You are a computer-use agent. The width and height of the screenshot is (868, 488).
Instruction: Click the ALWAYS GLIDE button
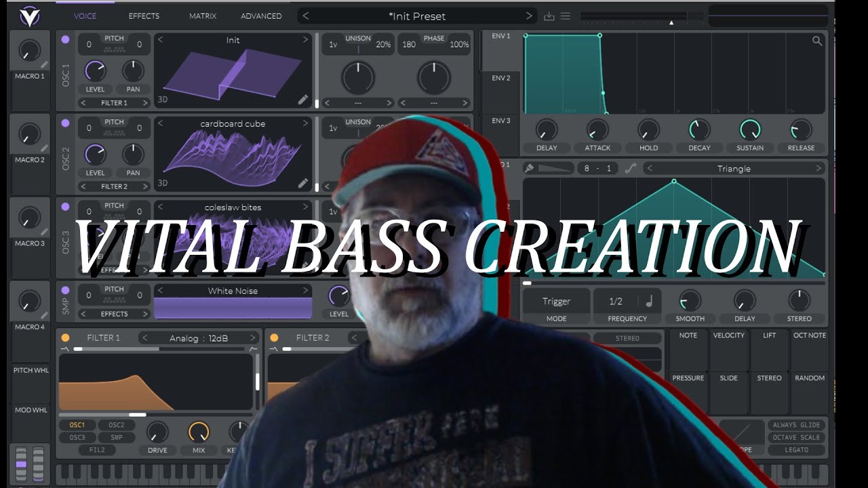797,425
